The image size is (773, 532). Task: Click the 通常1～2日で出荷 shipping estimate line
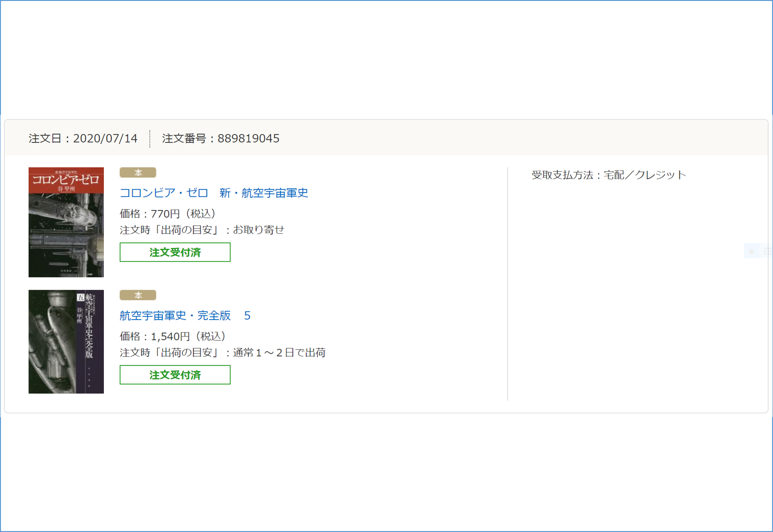click(x=223, y=353)
